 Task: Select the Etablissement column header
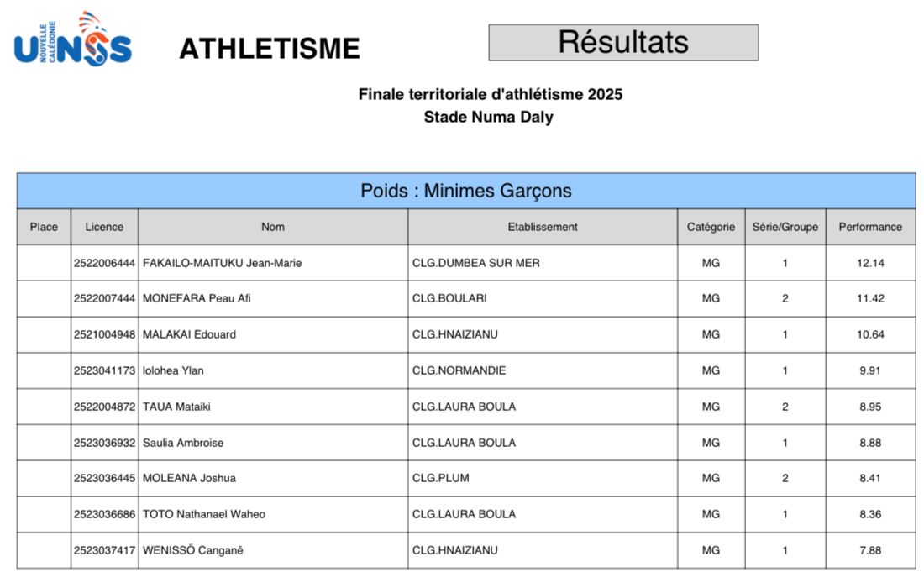[x=543, y=227]
